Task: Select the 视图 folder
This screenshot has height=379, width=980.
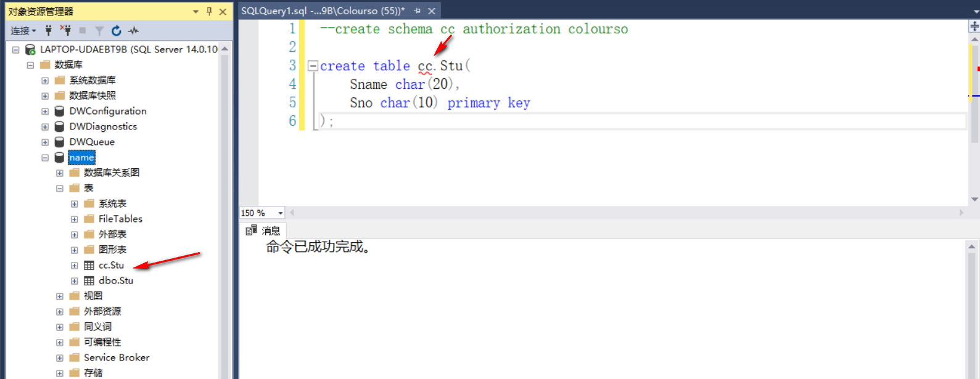Action: (93, 296)
